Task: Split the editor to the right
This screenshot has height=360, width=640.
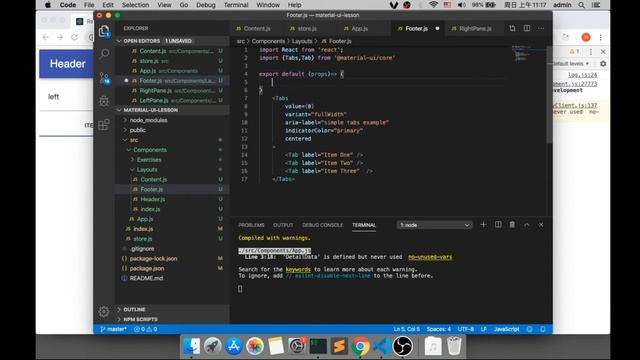Action: coord(527,28)
